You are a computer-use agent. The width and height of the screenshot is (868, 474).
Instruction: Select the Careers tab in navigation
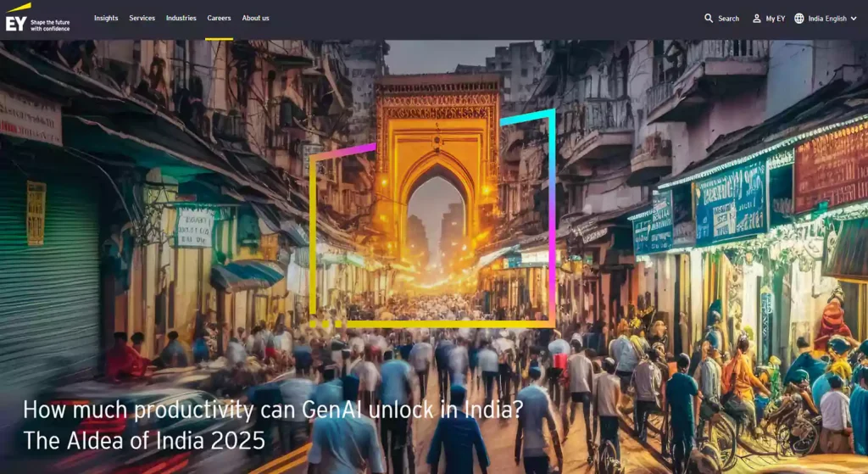click(219, 18)
